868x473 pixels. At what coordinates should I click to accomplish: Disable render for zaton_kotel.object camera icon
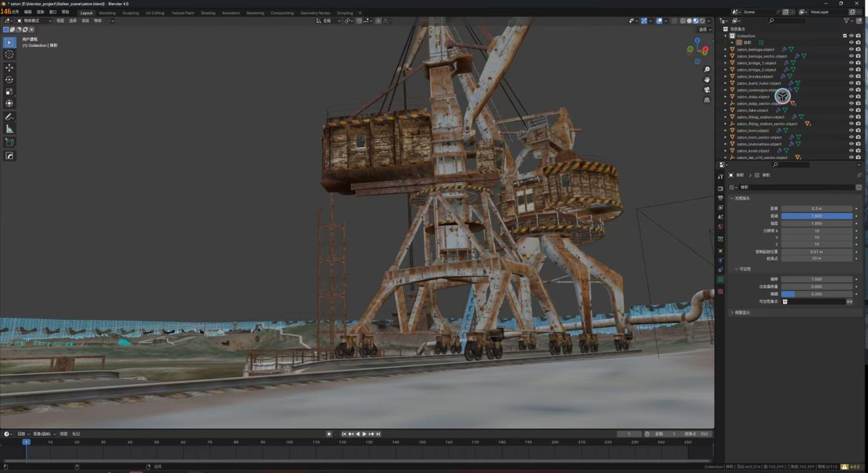tap(858, 151)
